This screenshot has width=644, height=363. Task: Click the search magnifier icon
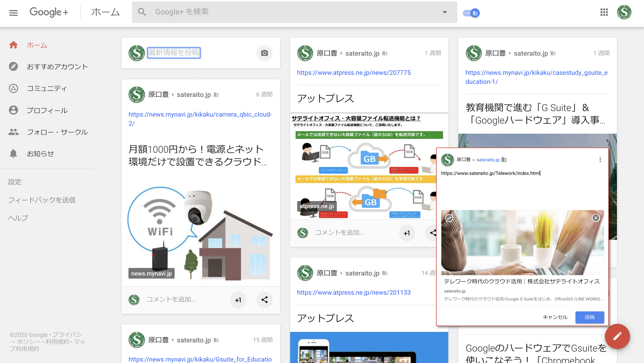click(142, 12)
